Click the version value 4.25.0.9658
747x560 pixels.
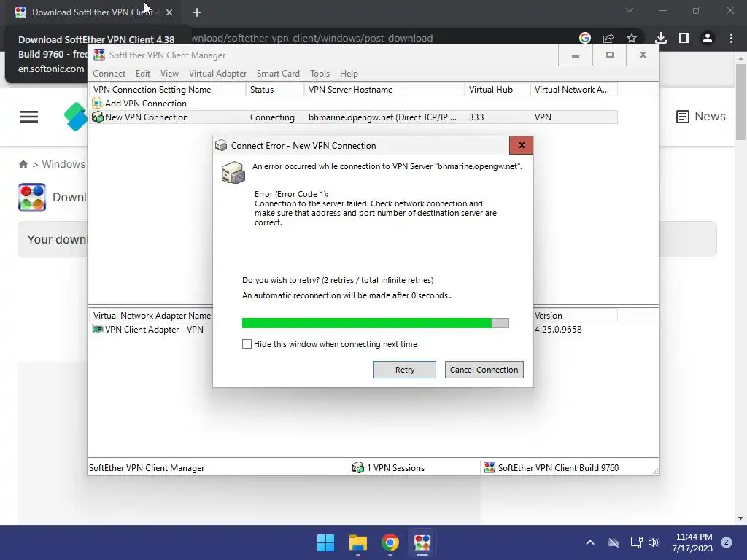pos(557,330)
